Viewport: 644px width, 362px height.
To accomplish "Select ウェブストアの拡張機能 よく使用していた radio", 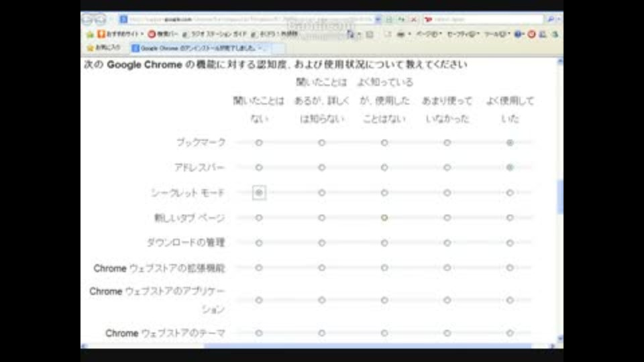I will (x=510, y=267).
